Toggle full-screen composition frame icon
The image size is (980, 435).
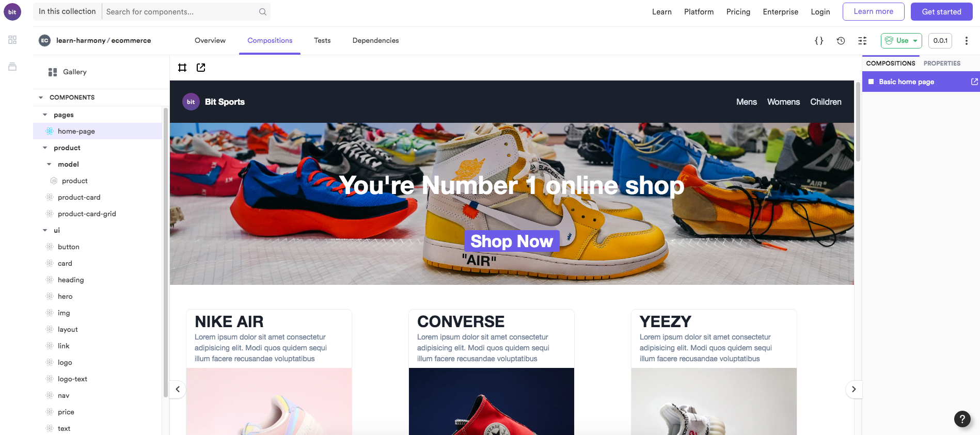182,68
